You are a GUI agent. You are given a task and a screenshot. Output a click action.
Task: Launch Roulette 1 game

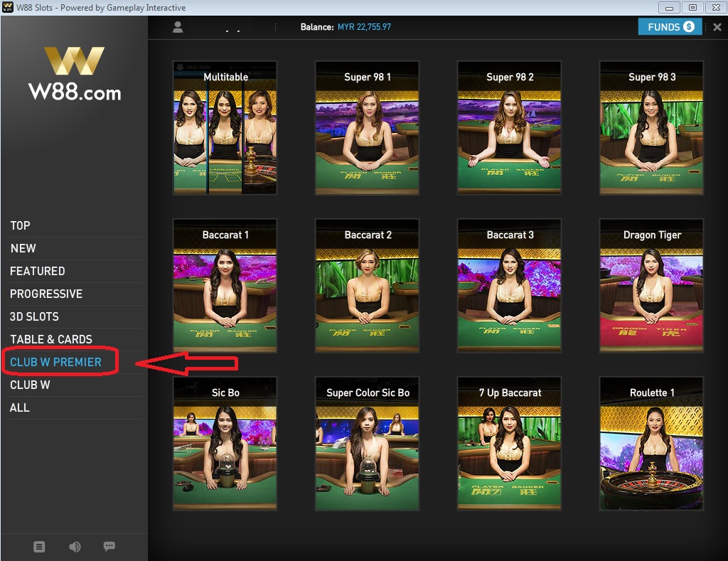(651, 444)
